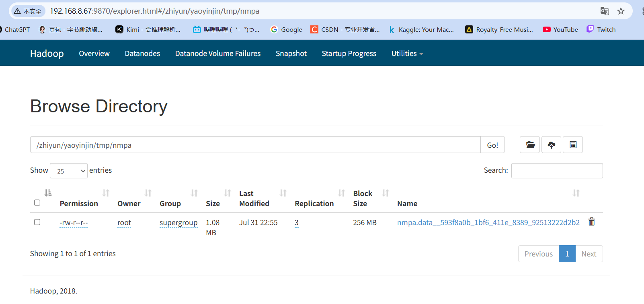
Task: Open the Startup Progress page
Action: coord(349,54)
